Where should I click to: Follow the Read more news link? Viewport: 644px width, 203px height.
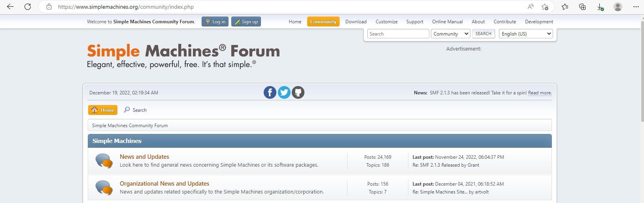(x=540, y=93)
